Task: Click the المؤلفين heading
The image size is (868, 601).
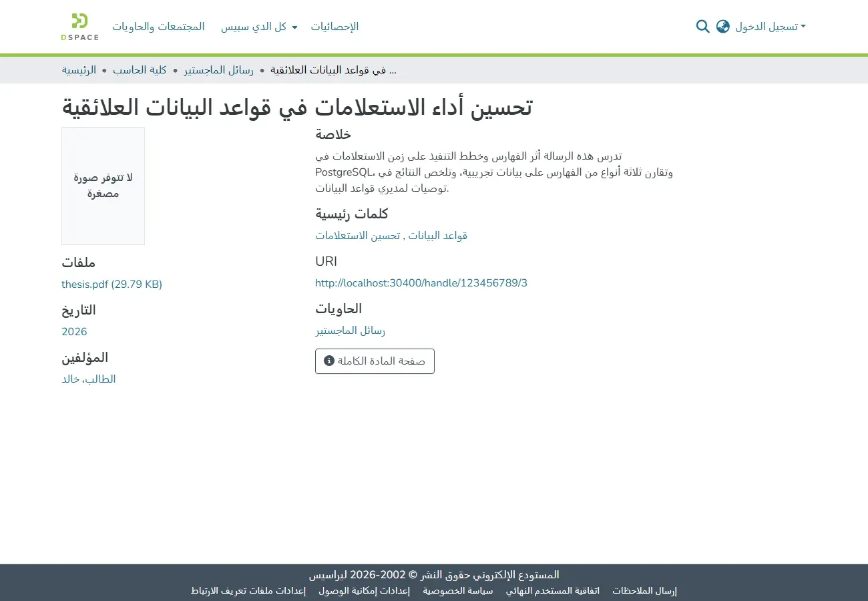Action: (x=85, y=357)
